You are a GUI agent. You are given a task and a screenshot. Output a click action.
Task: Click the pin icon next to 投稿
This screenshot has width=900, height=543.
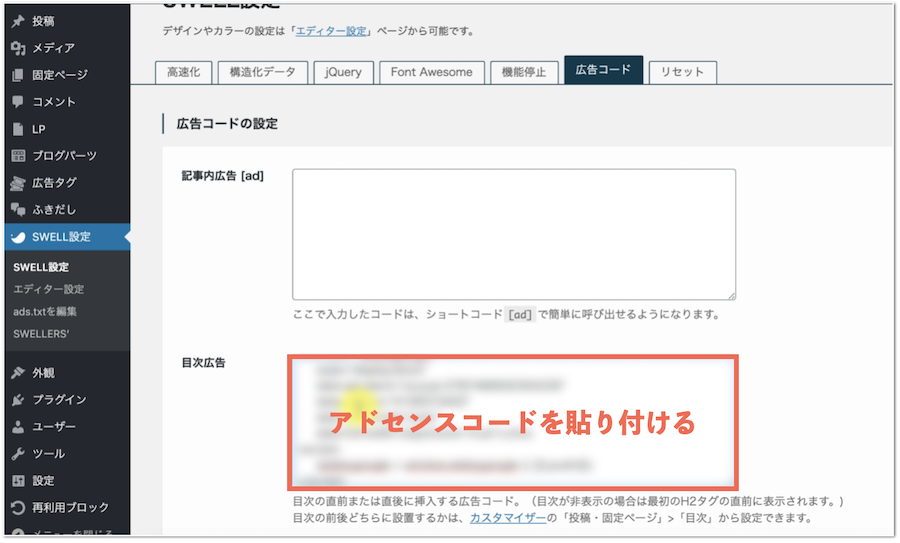coord(17,21)
